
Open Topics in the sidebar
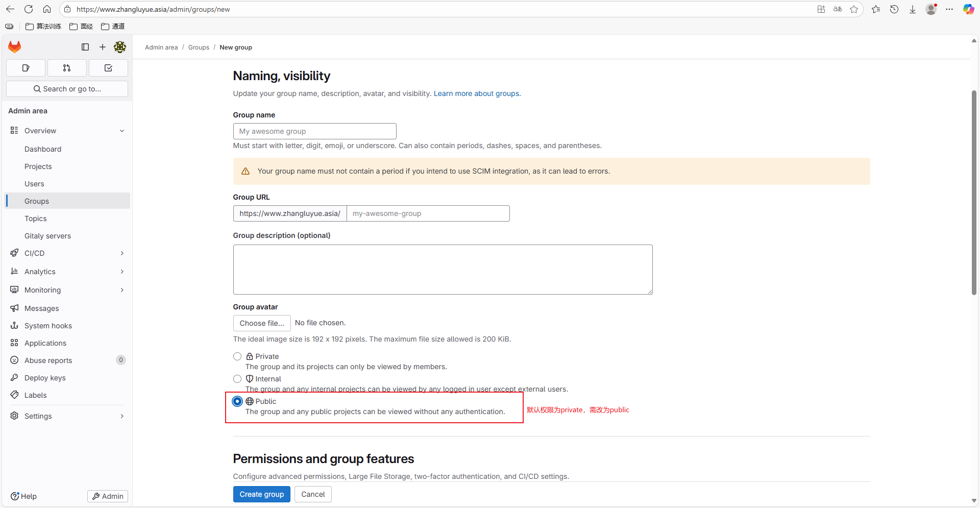67,219
